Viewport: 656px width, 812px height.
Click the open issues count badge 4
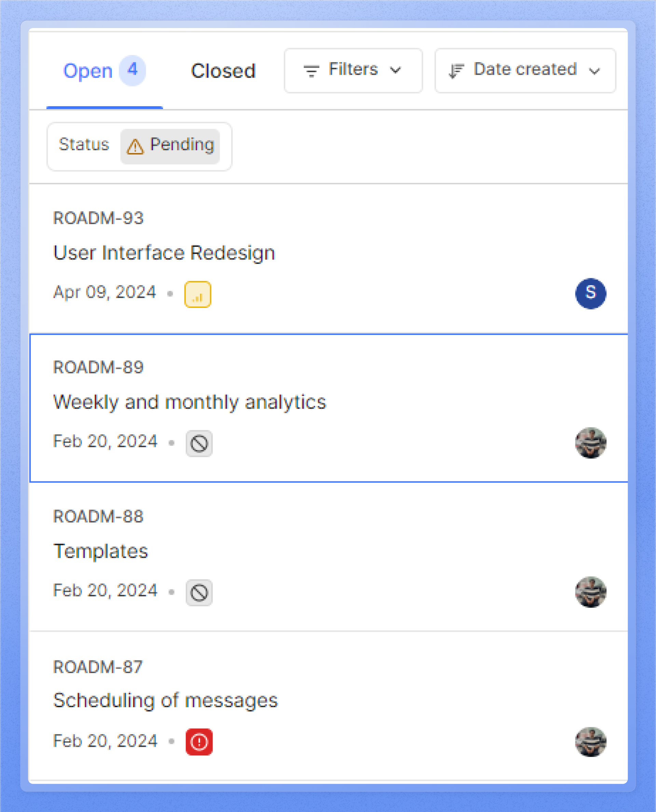pos(132,70)
